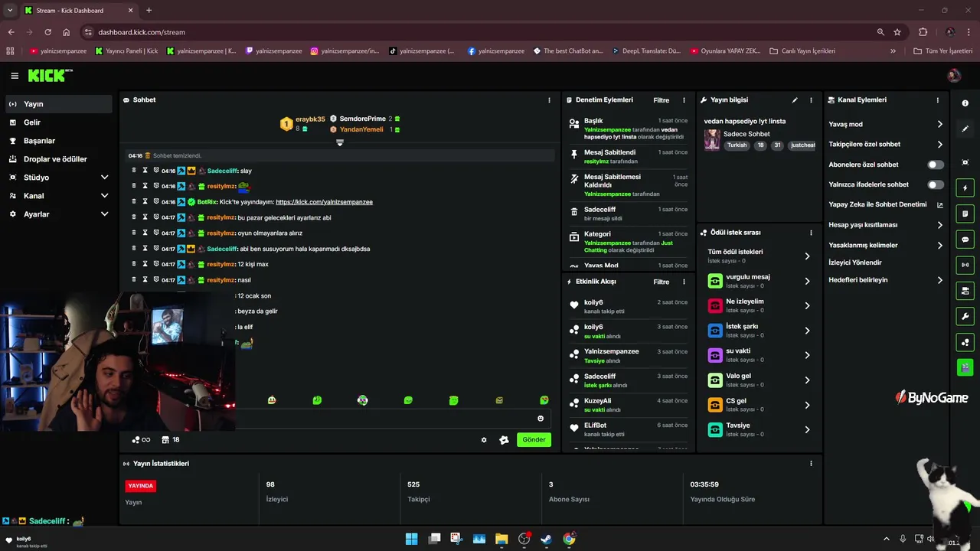Open Yasaklanmış kelimeler chevron
This screenshot has height=551, width=980.
(940, 245)
